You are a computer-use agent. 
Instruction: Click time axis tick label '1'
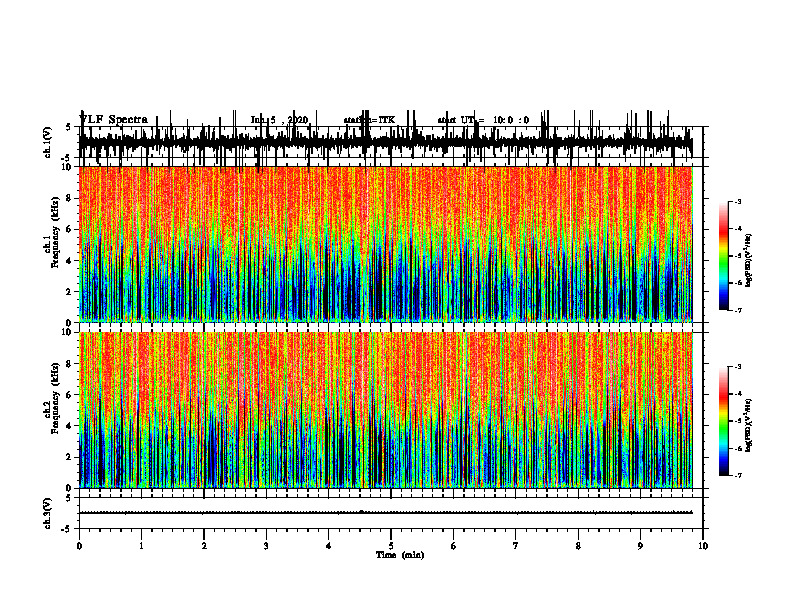(141, 546)
